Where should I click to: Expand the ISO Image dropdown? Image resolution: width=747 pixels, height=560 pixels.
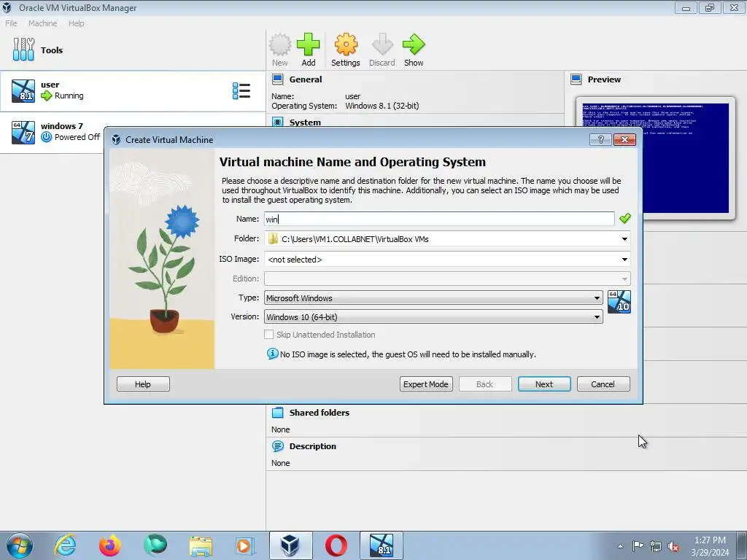tap(624, 260)
